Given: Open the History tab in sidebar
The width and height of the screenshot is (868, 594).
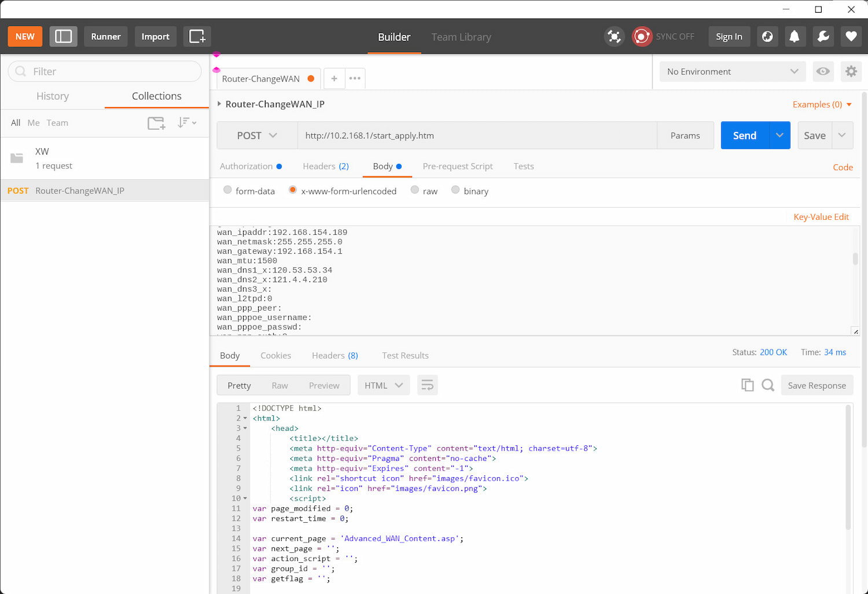Looking at the screenshot, I should point(53,96).
